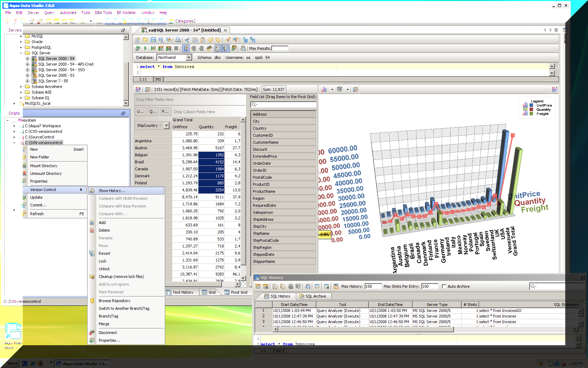Open the Database Northwind combo box
This screenshot has width=588, height=368.
pyautogui.click(x=175, y=57)
